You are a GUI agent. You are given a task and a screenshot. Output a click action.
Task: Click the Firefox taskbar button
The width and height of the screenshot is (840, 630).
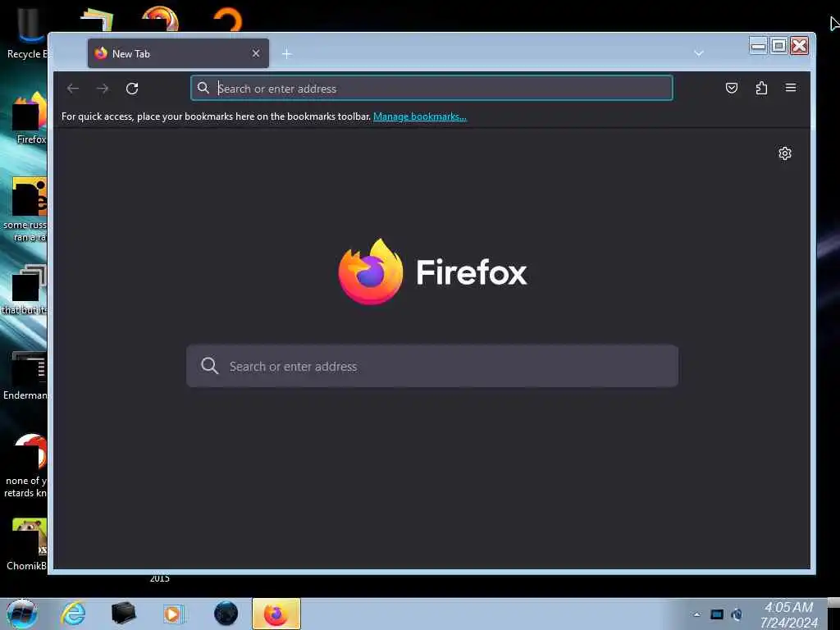(276, 614)
